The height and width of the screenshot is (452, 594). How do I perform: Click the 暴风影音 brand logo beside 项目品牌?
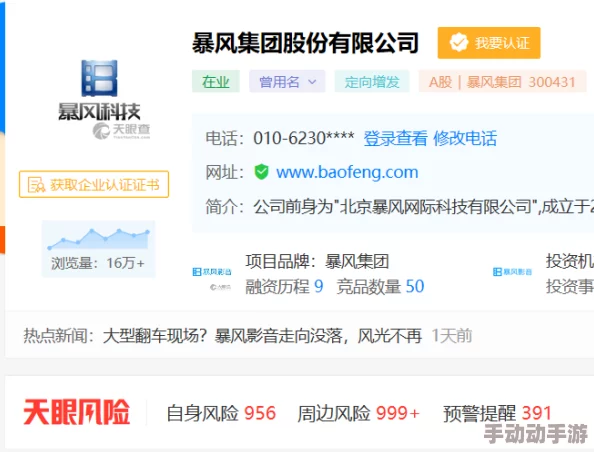pyautogui.click(x=212, y=272)
